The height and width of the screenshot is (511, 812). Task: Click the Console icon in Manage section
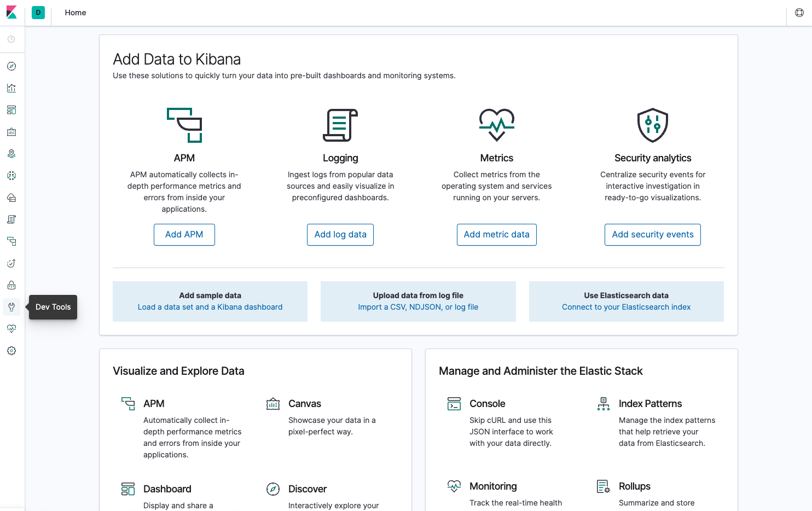click(x=454, y=404)
